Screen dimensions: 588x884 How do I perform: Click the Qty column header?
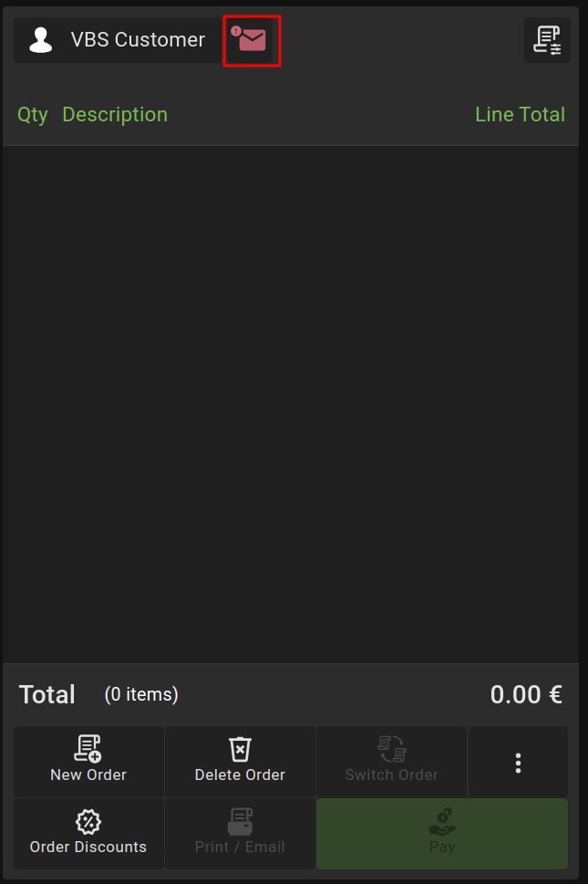(x=33, y=115)
